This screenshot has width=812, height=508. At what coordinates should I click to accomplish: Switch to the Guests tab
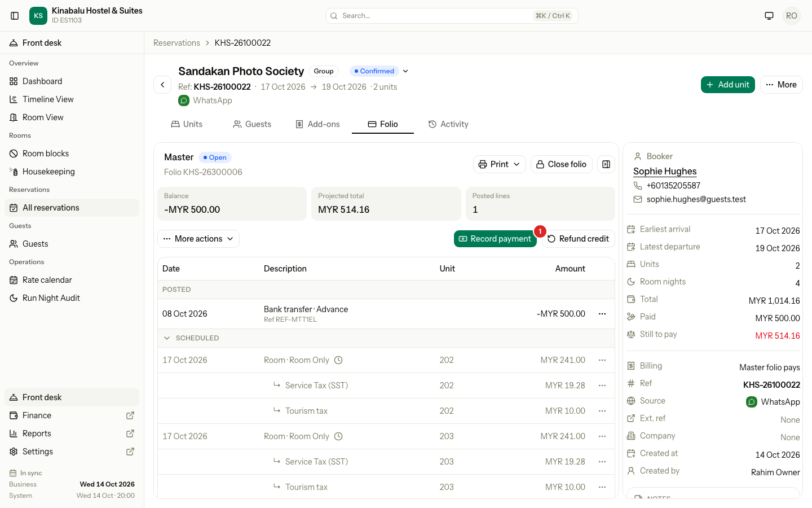[x=252, y=124]
